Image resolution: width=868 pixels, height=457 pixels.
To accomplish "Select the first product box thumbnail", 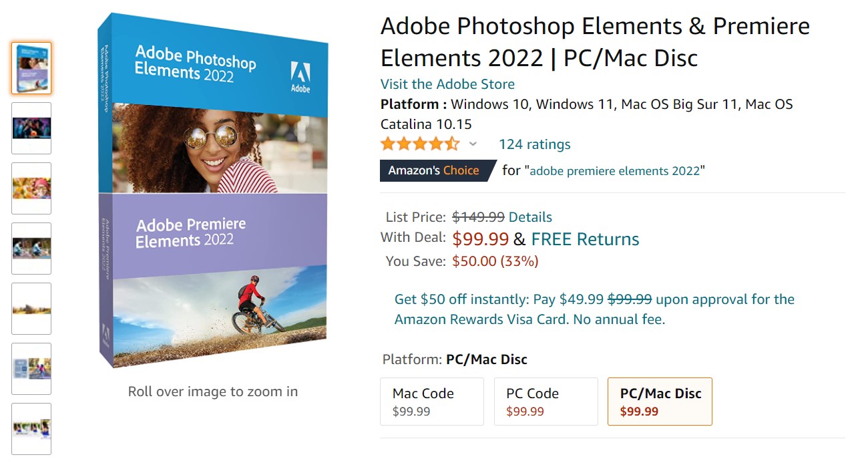I will (x=31, y=68).
